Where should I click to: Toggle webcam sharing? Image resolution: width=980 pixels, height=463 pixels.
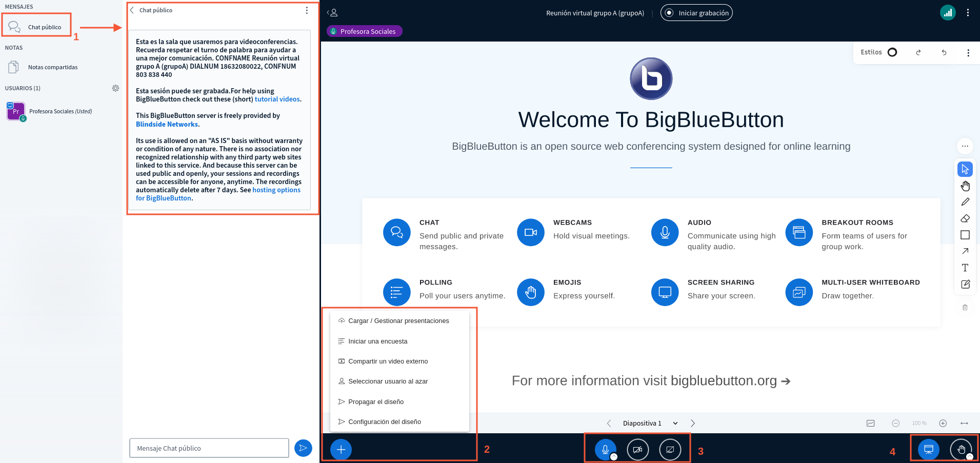(x=637, y=450)
